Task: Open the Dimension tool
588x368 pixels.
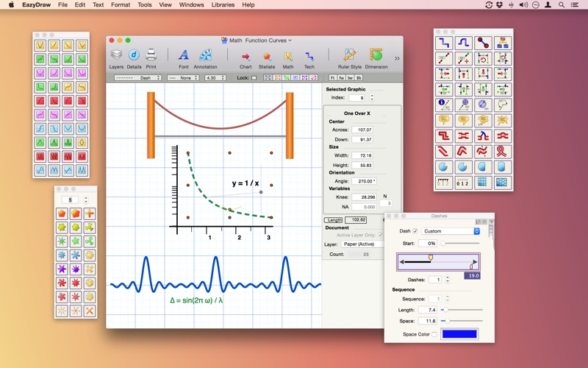Action: tap(376, 55)
